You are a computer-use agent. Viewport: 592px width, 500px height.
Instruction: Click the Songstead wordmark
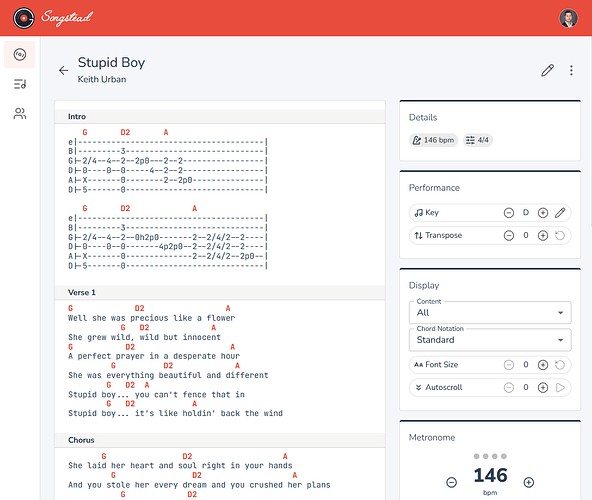click(x=67, y=17)
